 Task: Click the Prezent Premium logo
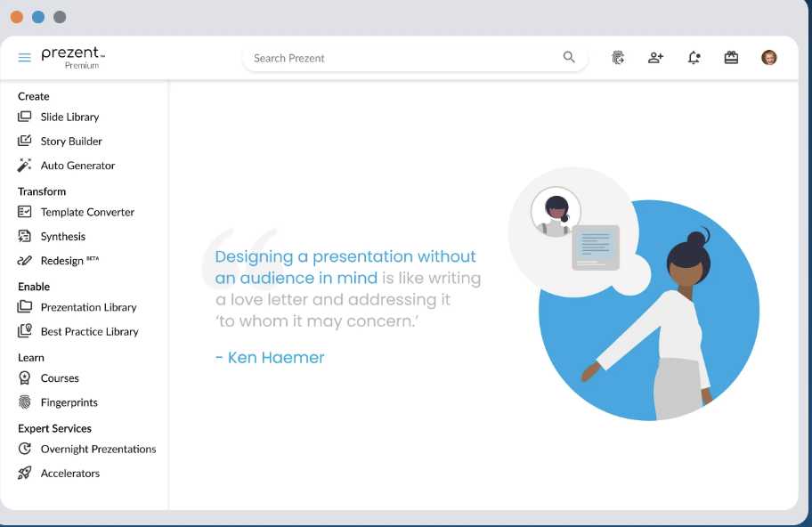tap(73, 58)
